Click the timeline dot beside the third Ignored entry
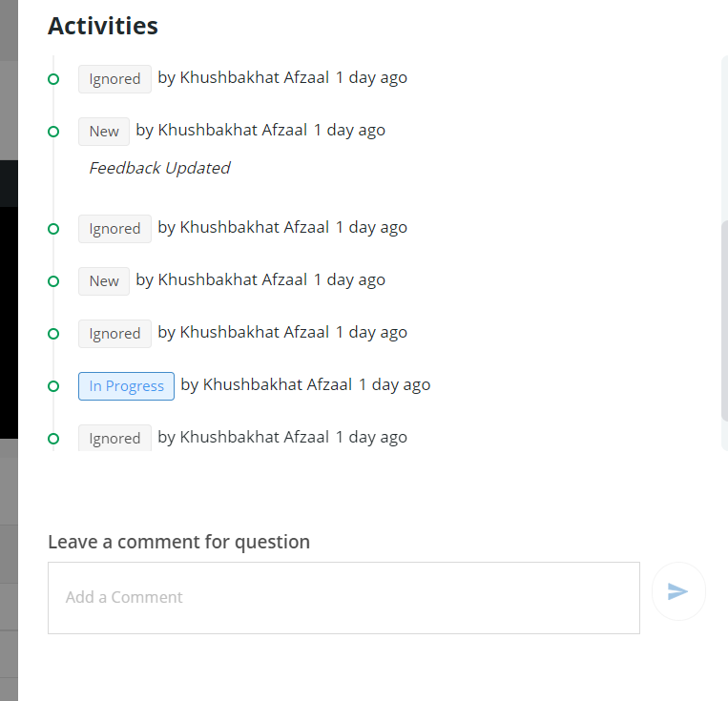 click(x=53, y=334)
